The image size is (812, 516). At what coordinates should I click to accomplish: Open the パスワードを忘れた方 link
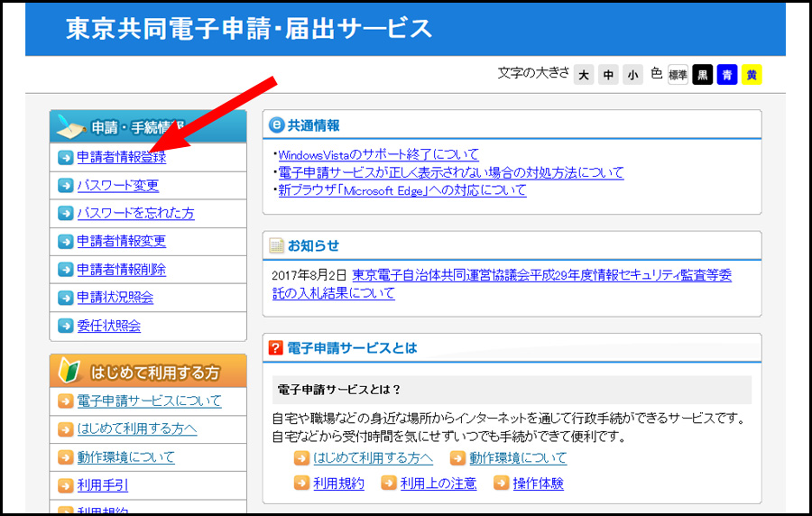[x=135, y=213]
